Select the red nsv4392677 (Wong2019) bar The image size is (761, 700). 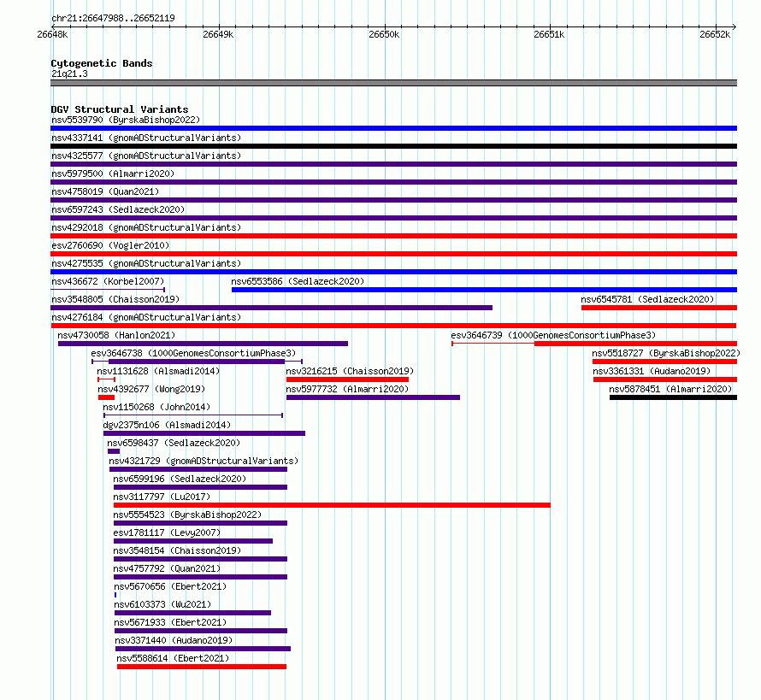(106, 397)
